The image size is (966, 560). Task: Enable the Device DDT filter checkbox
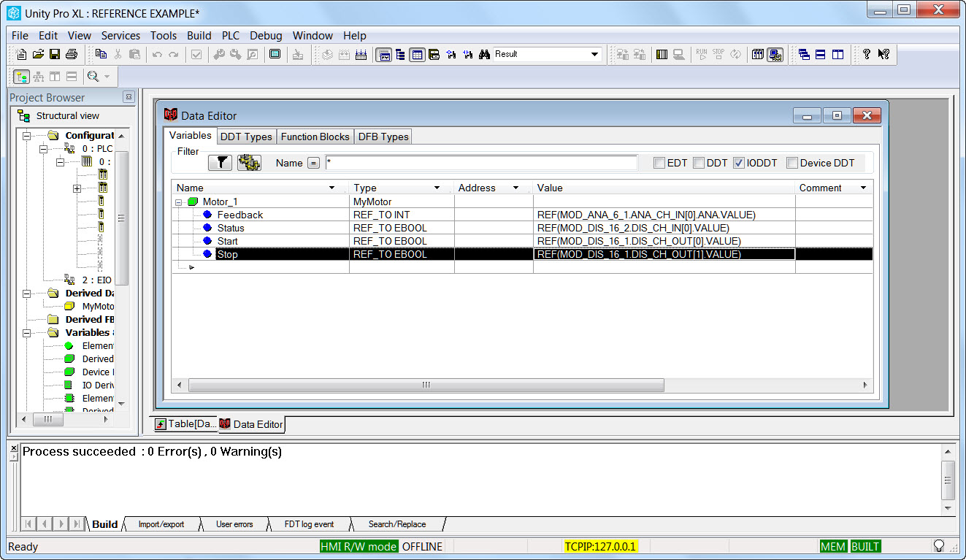[x=792, y=163]
